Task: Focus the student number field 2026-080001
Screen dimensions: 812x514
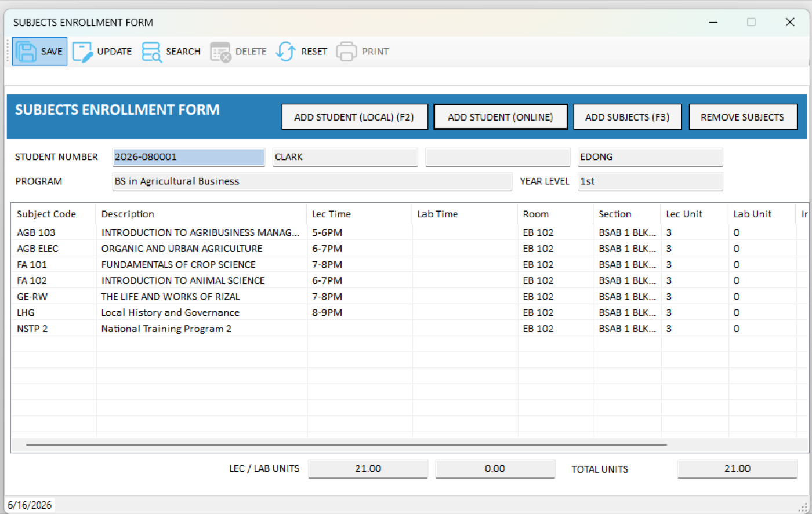Action: [188, 157]
